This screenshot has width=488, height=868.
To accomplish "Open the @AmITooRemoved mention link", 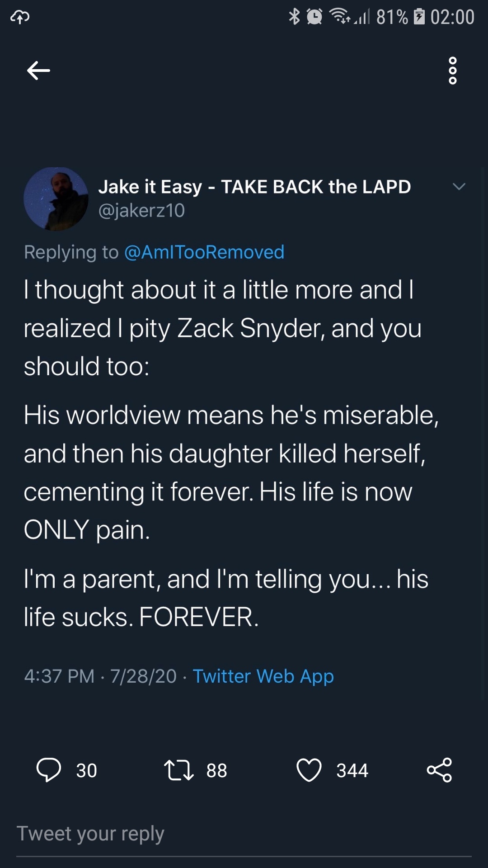I will [204, 252].
